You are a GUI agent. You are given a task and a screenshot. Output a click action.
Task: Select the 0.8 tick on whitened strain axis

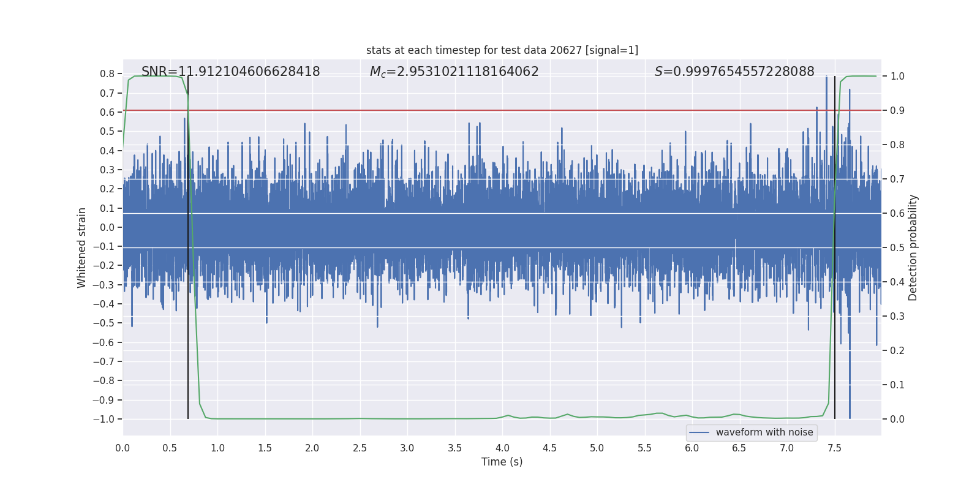(107, 74)
